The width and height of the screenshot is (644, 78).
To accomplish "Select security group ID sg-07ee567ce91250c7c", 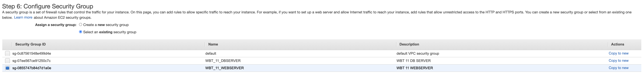I will coord(31,61).
